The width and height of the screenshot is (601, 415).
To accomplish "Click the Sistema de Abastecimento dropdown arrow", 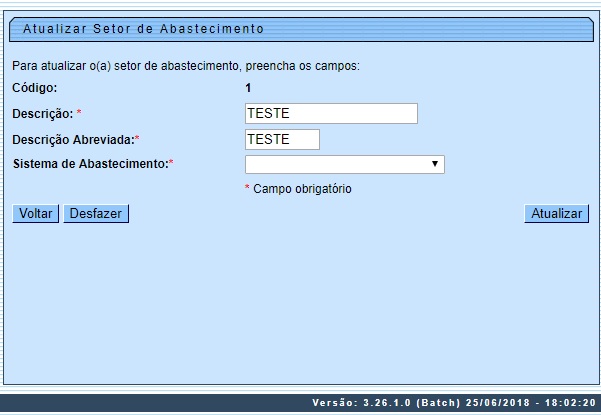I will coord(436,164).
